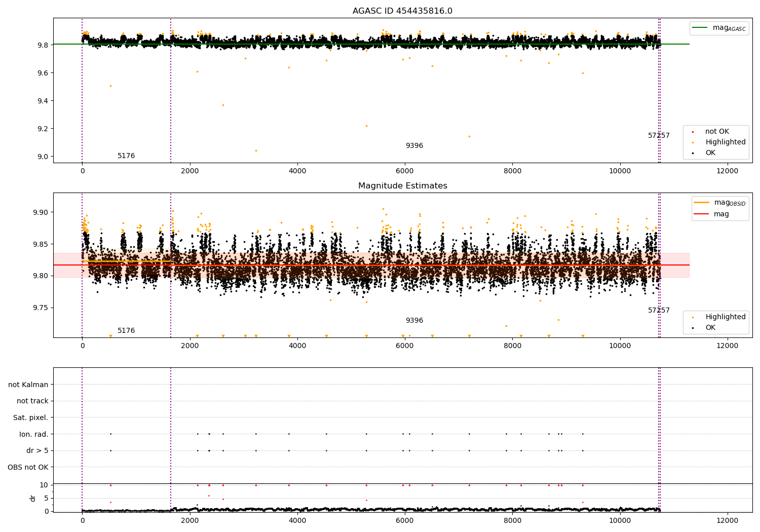
Task: Click the 'OBS not OK' row label
Action: coord(28,467)
